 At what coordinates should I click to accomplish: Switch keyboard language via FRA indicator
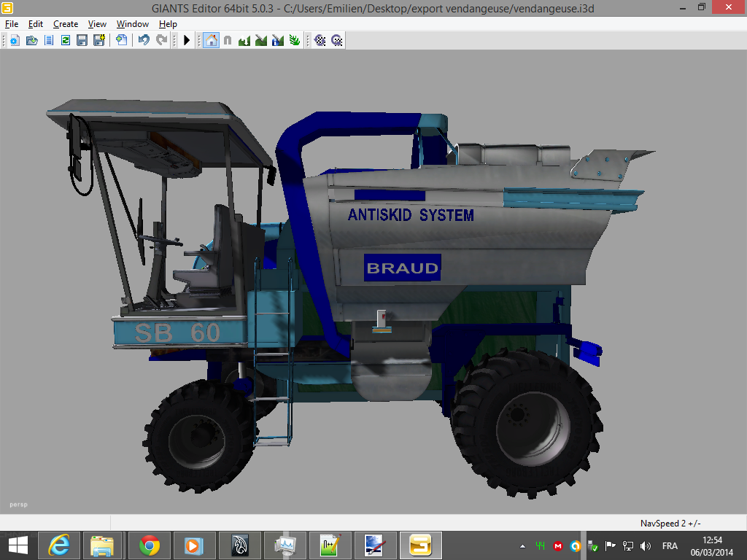[x=670, y=546]
